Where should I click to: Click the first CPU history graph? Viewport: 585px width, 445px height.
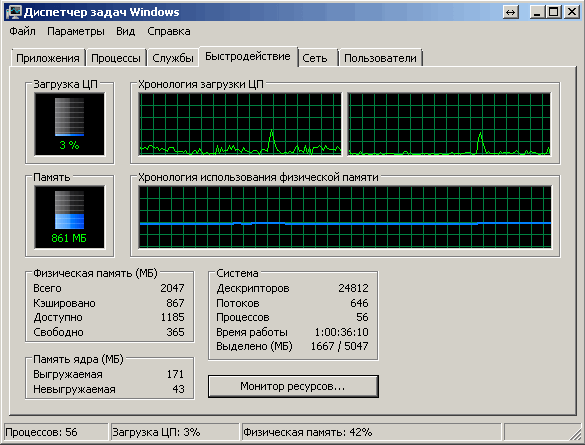(x=240, y=124)
